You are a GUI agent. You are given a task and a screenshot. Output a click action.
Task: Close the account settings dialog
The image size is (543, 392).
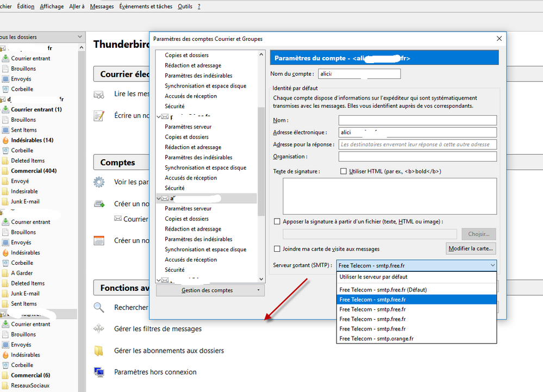tap(499, 39)
